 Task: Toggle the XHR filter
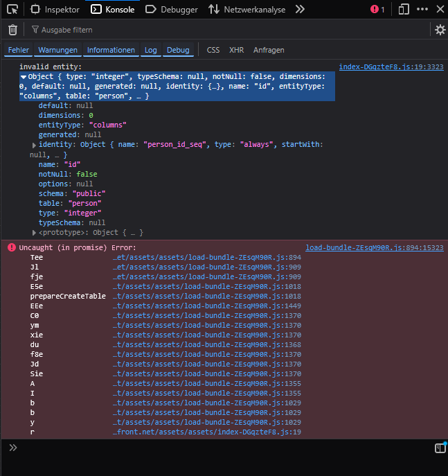point(237,50)
